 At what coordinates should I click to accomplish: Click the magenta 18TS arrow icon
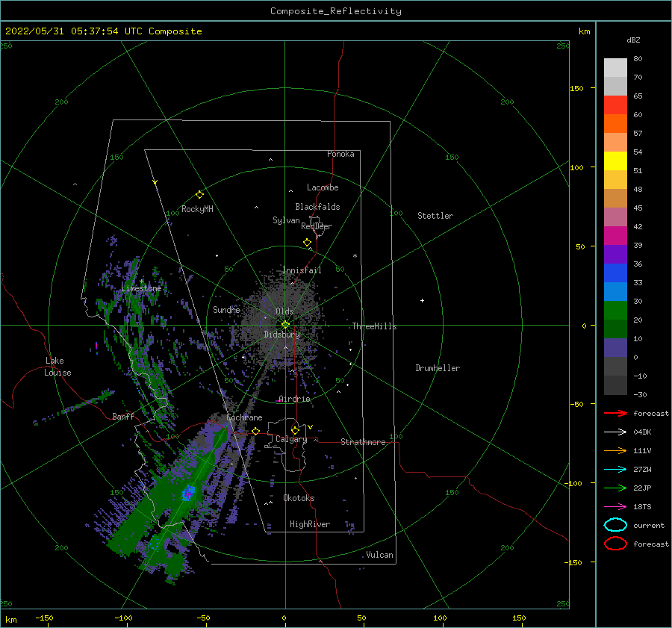pos(615,507)
